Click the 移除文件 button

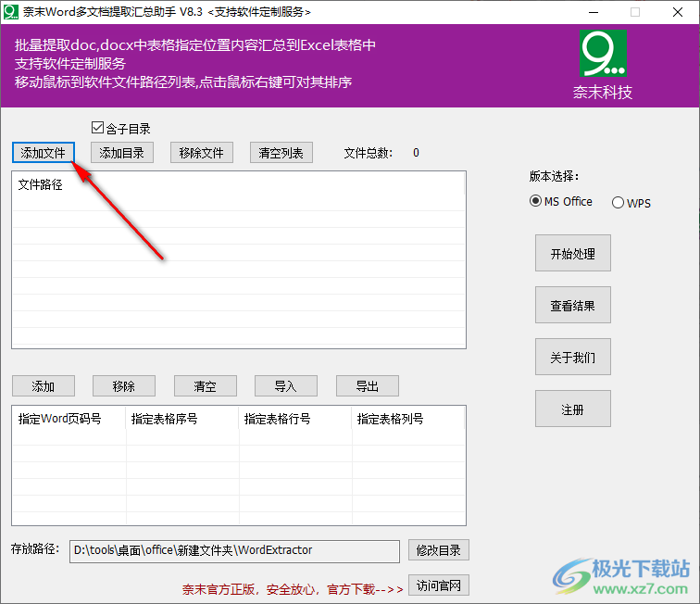(201, 153)
